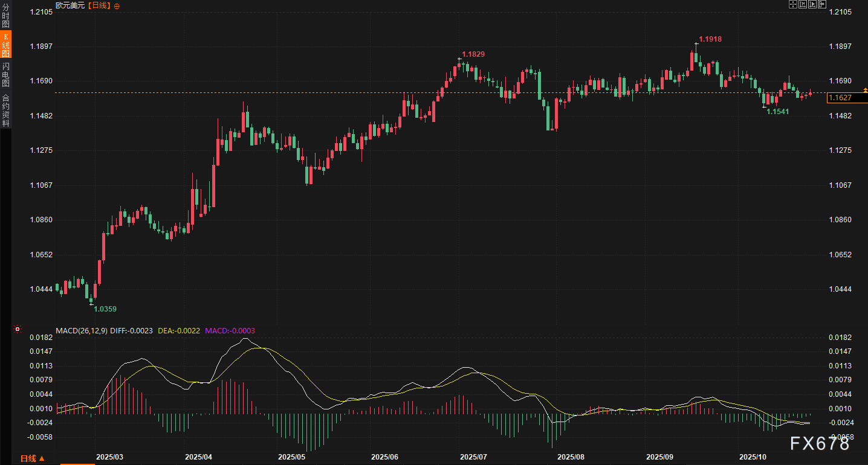This screenshot has width=868, height=465.
Task: Click the MACD(26,12,9) indicator label
Action: tap(82, 330)
